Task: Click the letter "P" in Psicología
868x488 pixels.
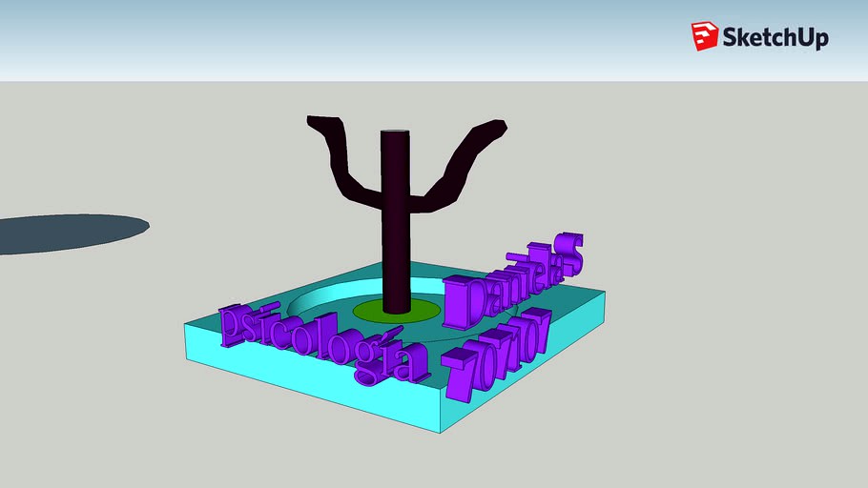Action: coord(234,326)
